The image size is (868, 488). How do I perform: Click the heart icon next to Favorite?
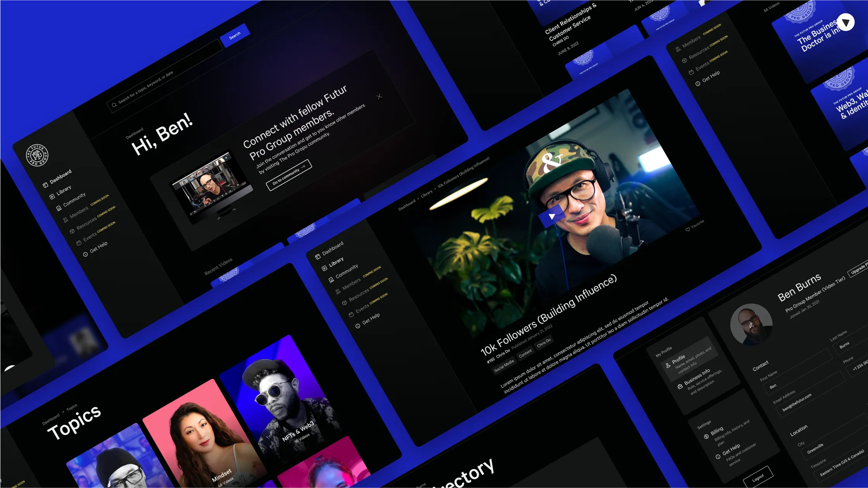point(688,229)
